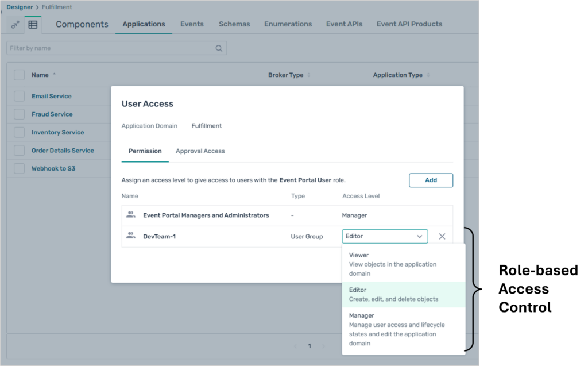Open the Editor access level dropdown

pos(385,236)
